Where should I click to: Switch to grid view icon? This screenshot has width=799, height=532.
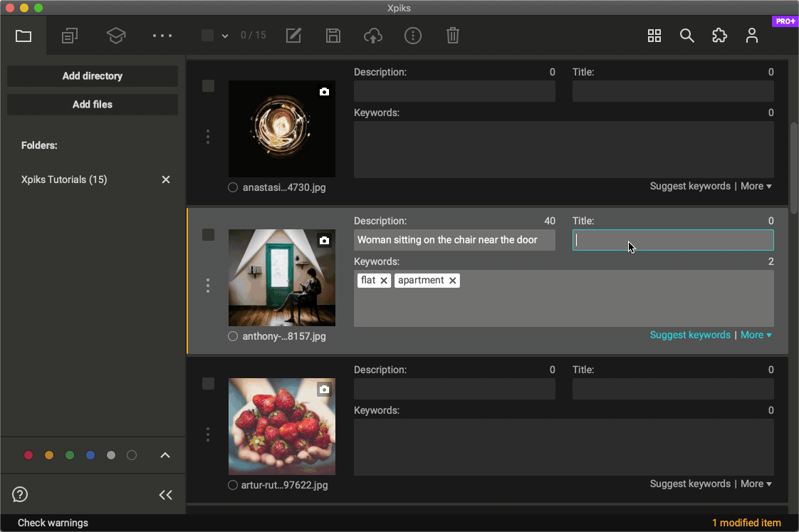[x=654, y=36]
